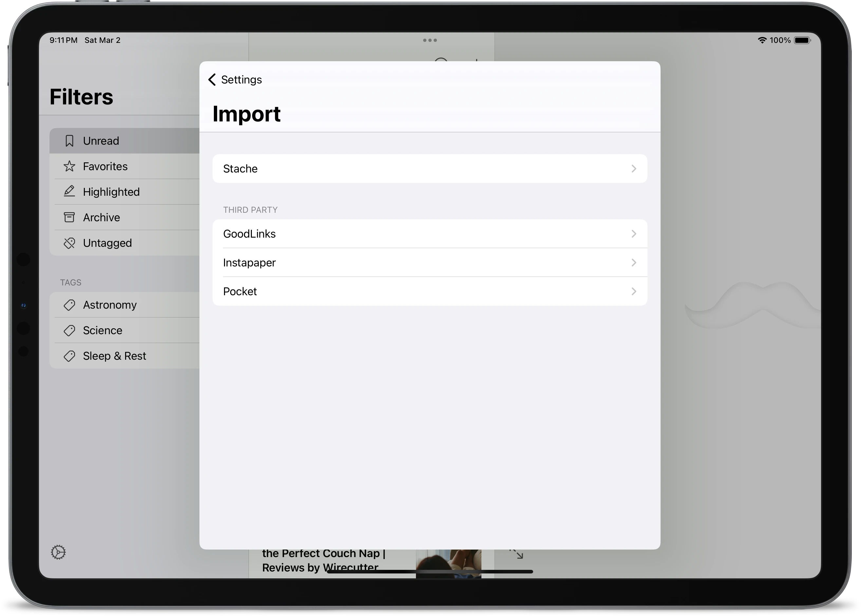Screen dimensions: 861x616
Task: Expand the Instapaper row chevron
Action: pos(634,263)
